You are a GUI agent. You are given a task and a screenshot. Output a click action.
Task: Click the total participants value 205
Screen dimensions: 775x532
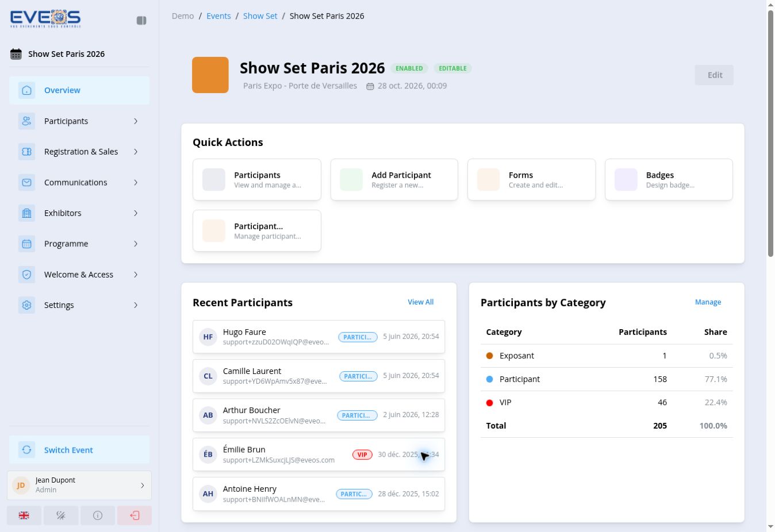(x=660, y=426)
